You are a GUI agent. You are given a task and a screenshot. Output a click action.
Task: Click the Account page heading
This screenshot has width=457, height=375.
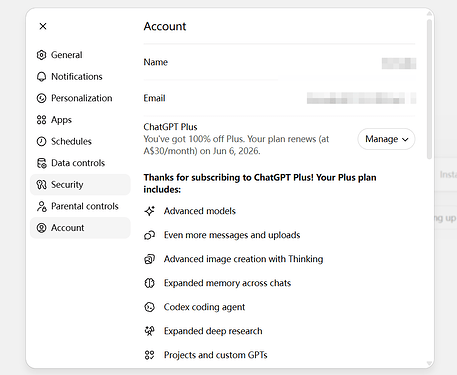[x=165, y=26]
